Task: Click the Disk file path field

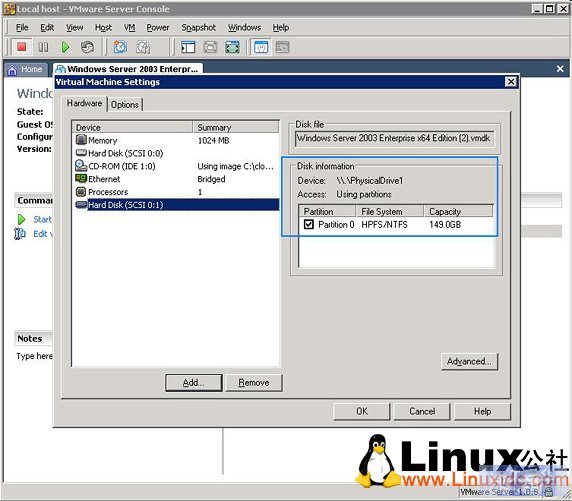Action: point(394,138)
